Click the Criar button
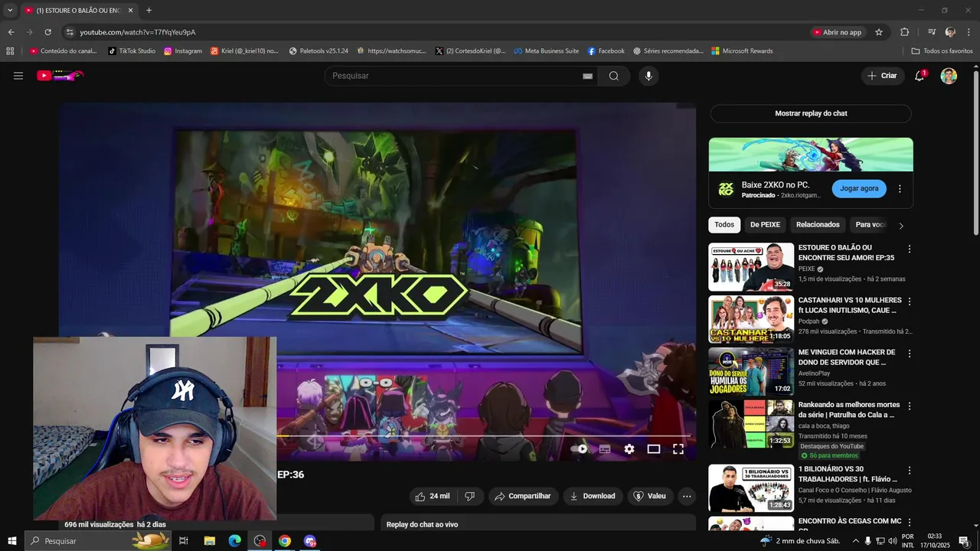Image resolution: width=980 pixels, height=551 pixels. (x=881, y=76)
